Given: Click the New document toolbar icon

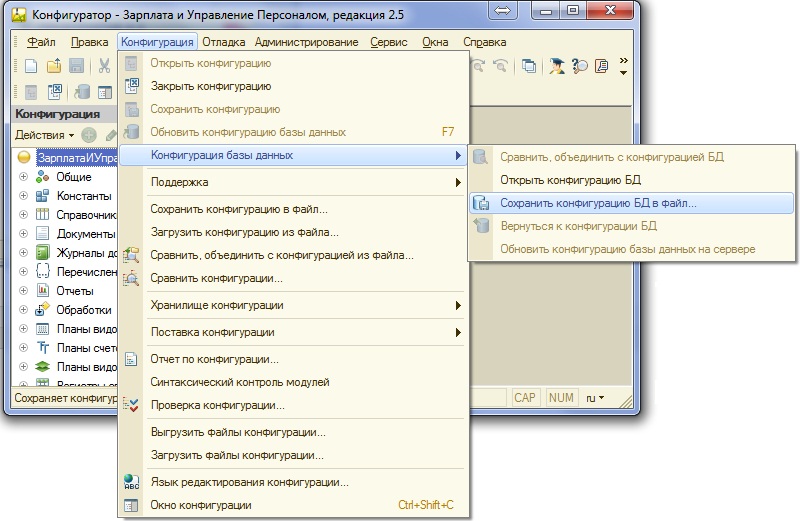Looking at the screenshot, I should (31, 66).
